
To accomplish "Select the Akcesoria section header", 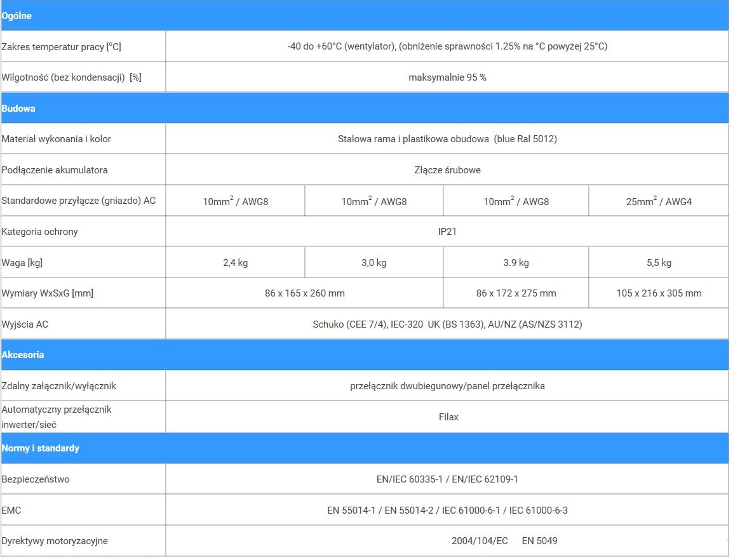I will click(x=23, y=355).
